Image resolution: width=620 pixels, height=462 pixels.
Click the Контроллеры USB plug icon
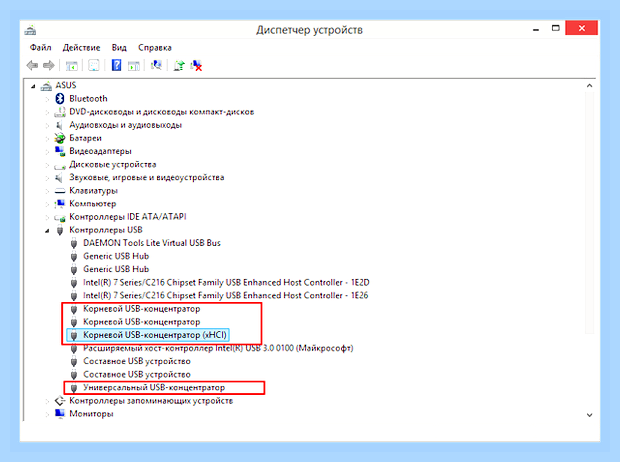coord(60,230)
